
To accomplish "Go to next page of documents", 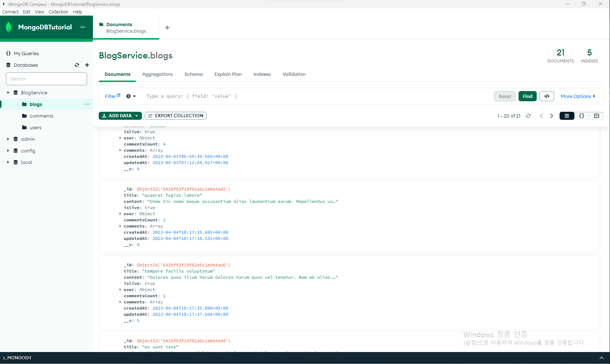I will (x=552, y=116).
